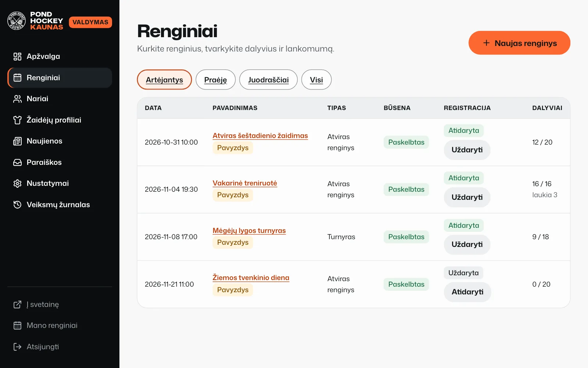The image size is (588, 368).
Task: Switch to the Praėję tab
Action: click(x=215, y=79)
